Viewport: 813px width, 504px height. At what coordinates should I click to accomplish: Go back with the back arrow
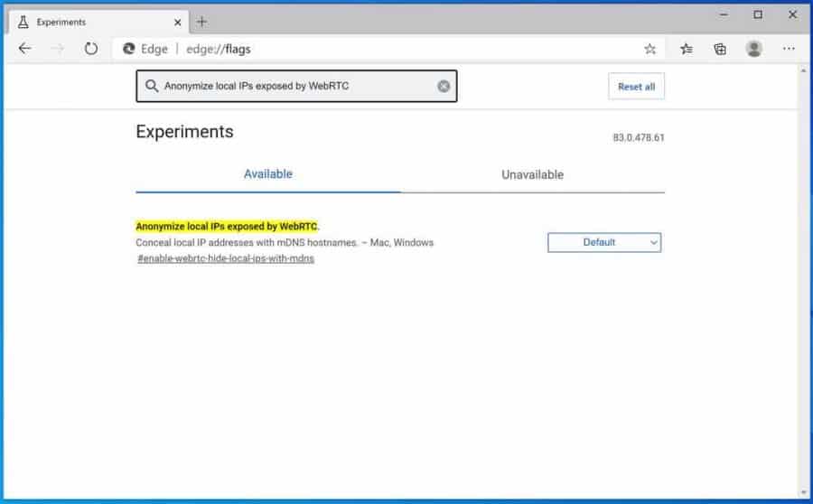pyautogui.click(x=25, y=49)
